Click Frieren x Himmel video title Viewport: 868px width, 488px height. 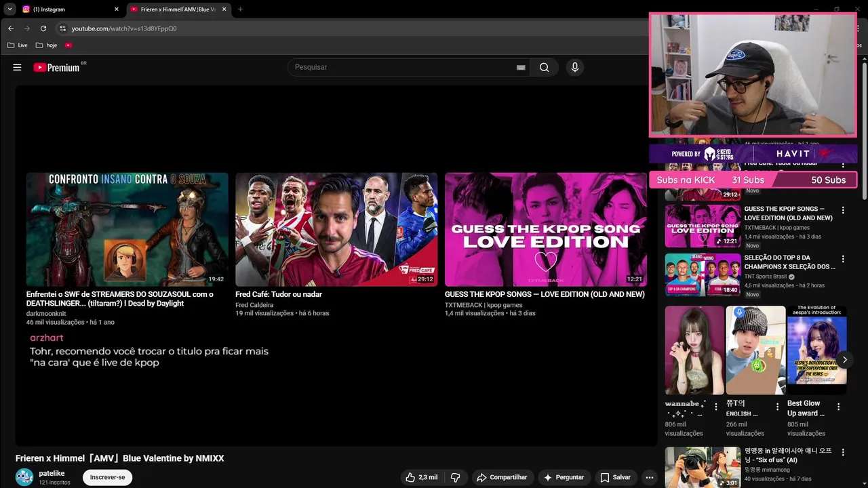[x=119, y=458]
